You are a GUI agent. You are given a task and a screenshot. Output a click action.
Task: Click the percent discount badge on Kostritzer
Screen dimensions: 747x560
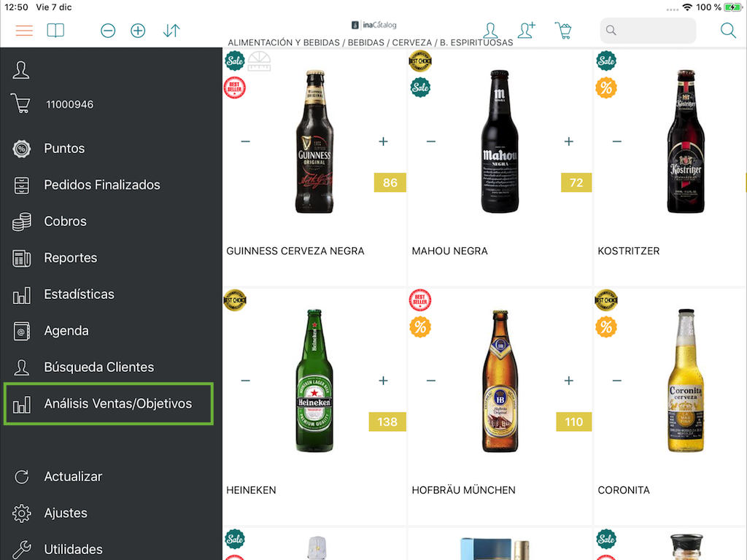pyautogui.click(x=606, y=87)
